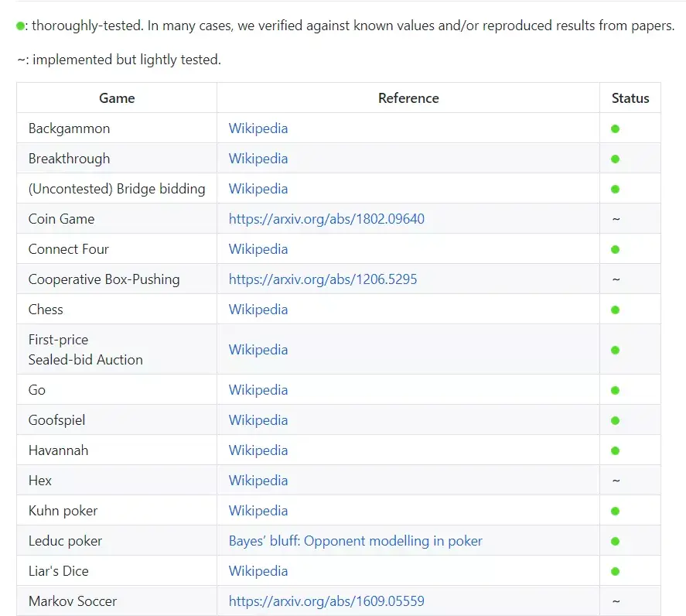
Task: Open the Coin Game arxiv 1802.09640 link
Action: [326, 219]
